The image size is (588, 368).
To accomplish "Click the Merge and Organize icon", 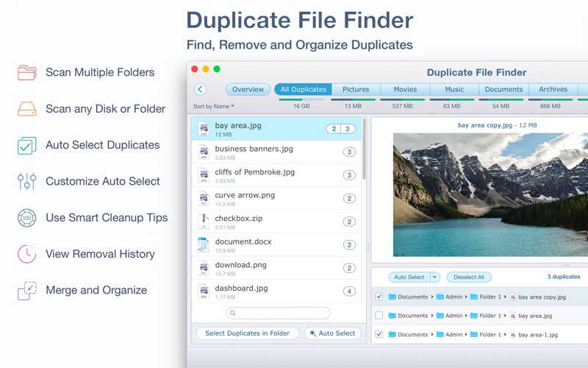I will [26, 291].
